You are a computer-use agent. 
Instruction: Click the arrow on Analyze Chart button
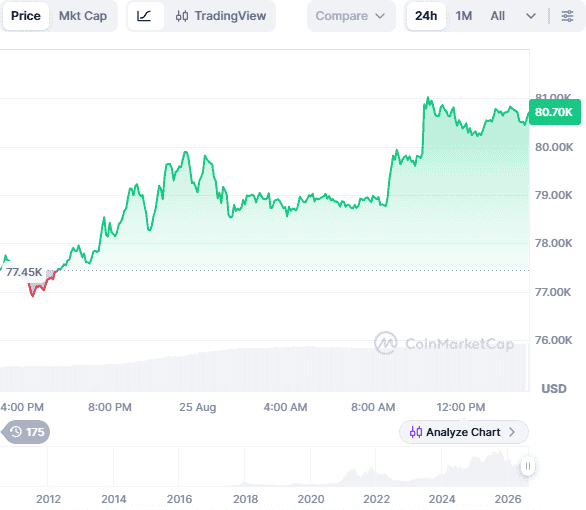tap(512, 432)
